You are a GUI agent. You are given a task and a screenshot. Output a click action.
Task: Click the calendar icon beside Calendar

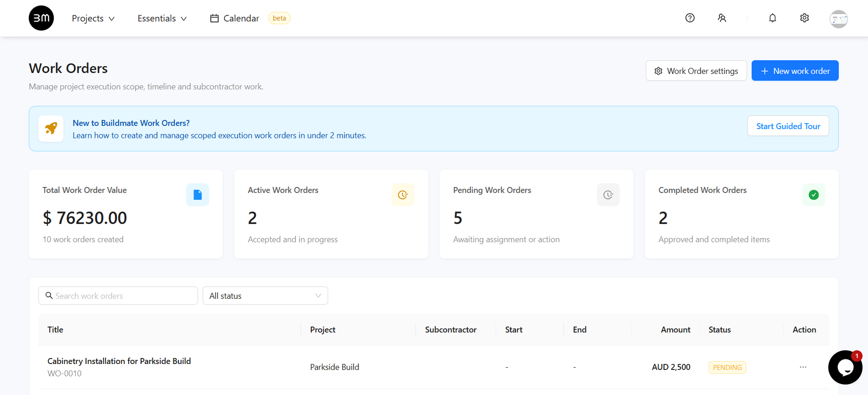(214, 18)
